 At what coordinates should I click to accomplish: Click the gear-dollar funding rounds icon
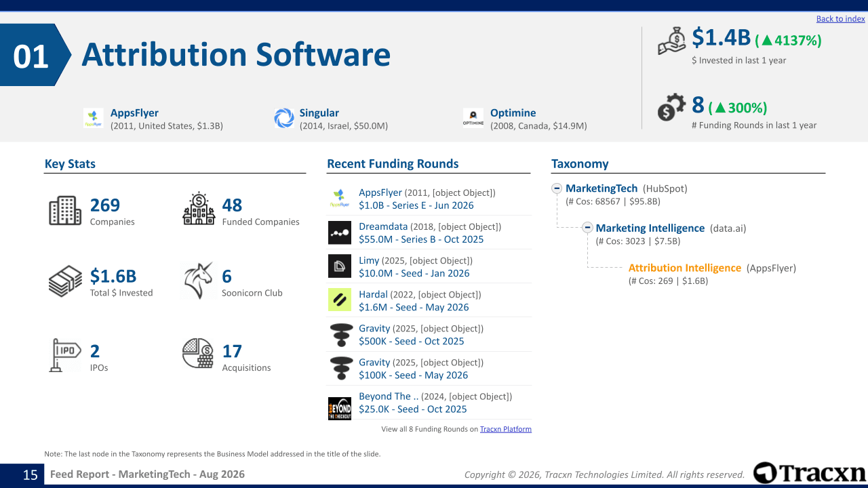click(x=672, y=108)
